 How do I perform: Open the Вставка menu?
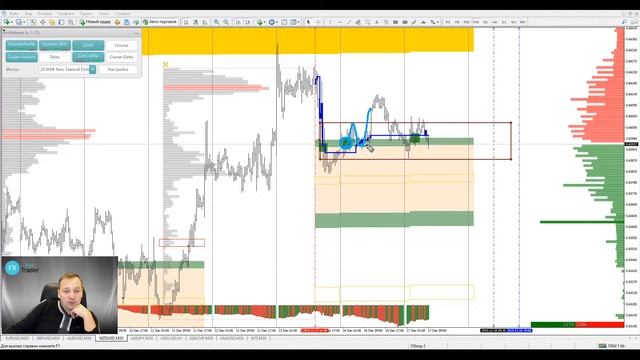tap(44, 13)
